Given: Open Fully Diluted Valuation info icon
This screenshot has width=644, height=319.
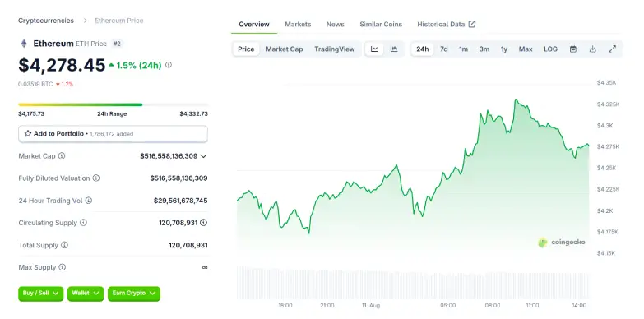Looking at the screenshot, I should click(x=95, y=178).
